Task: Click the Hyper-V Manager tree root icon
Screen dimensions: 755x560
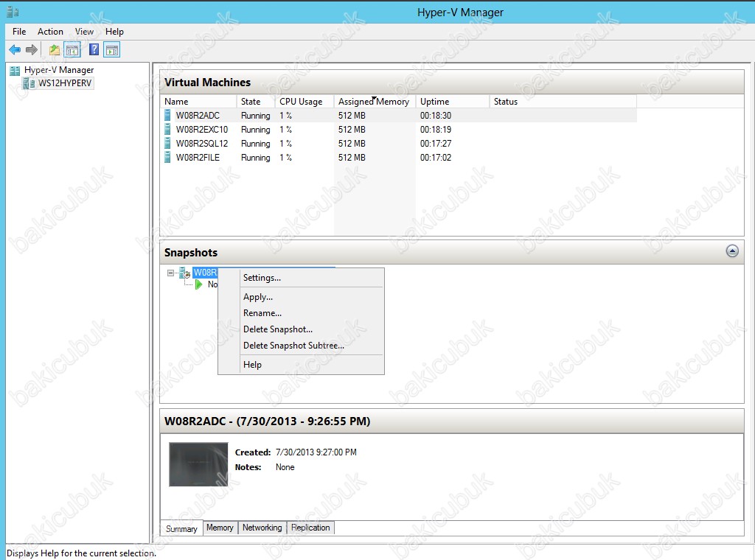Action: [x=15, y=70]
